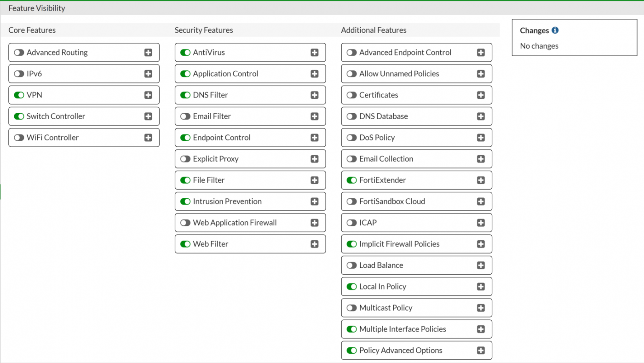Click the plus icon on FortiExtender row
Viewport: 644px width, 363px height.
coord(481,180)
